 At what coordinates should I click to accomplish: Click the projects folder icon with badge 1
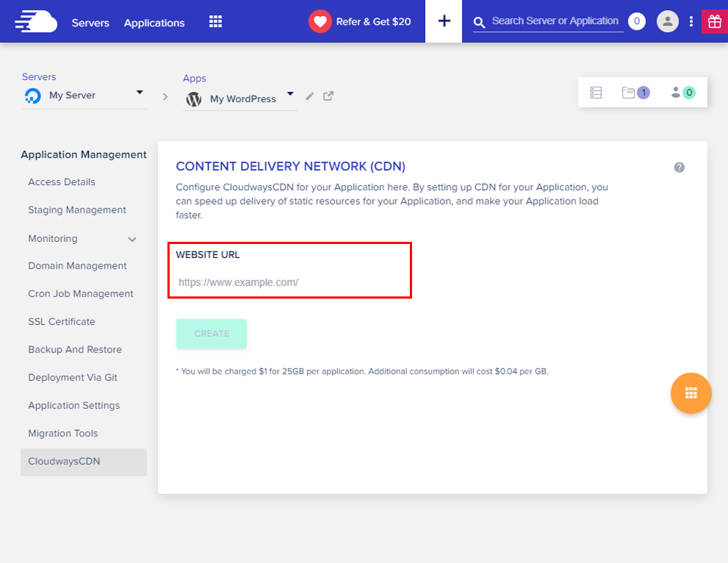(x=635, y=92)
